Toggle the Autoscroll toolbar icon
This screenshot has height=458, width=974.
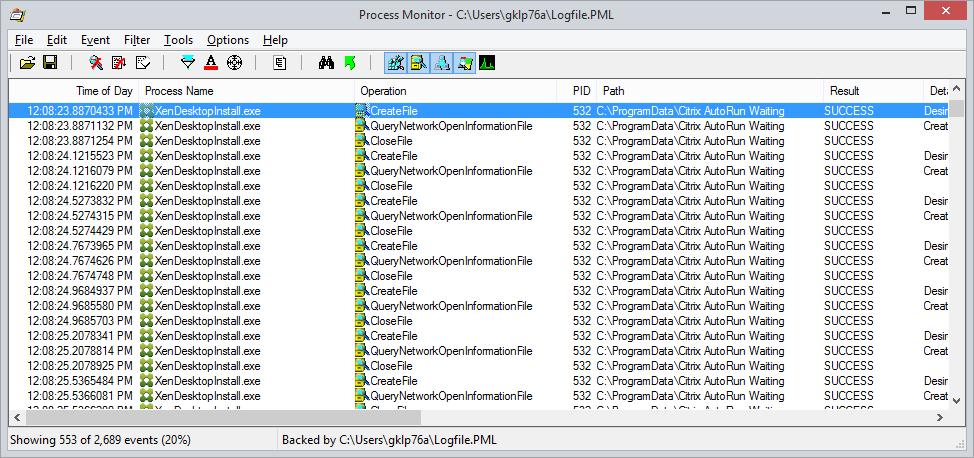[x=119, y=63]
